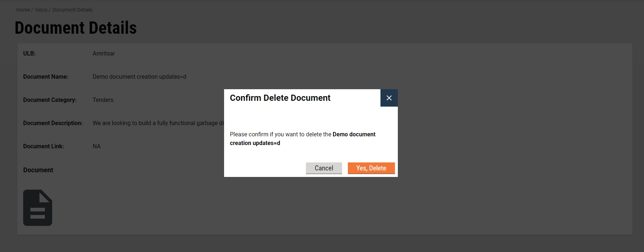Close the Confirm Delete Document dialog
Screen dimensions: 644x252
(x=389, y=98)
